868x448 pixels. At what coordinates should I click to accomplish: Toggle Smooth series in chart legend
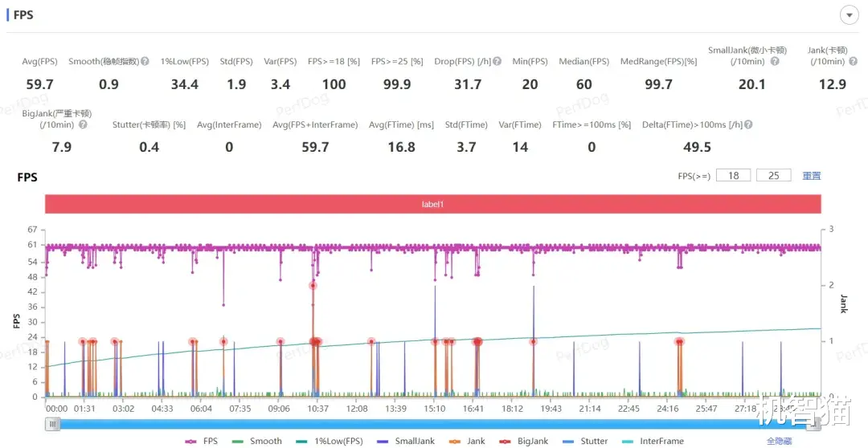pos(257,442)
